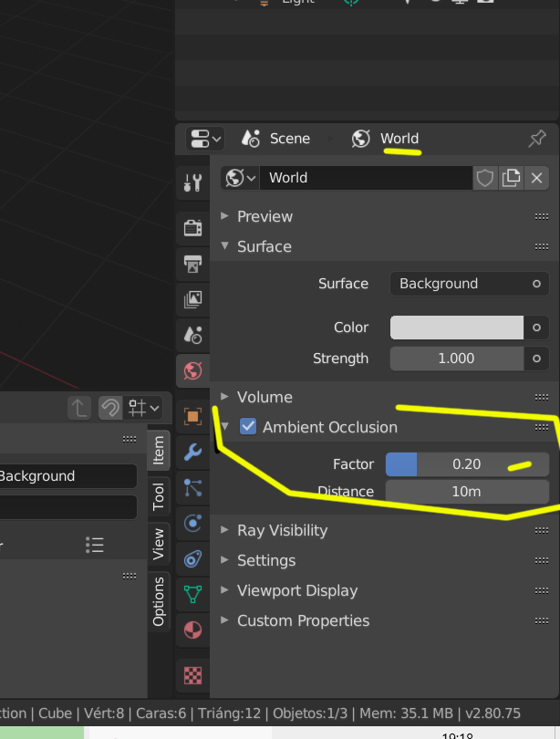Open the Active Tool and Workspace settings tab
This screenshot has width=560, height=739.
tap(192, 182)
